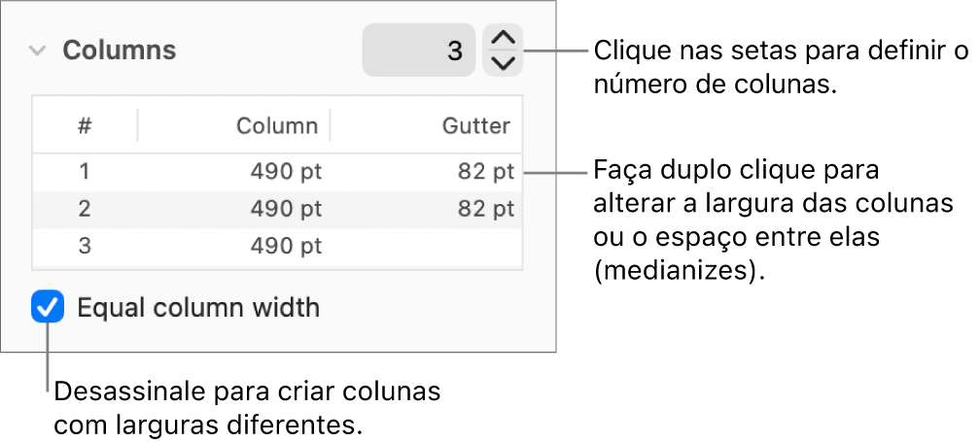Click the 82 pt gutter of column 1
This screenshot has width=980, height=442.
(486, 172)
